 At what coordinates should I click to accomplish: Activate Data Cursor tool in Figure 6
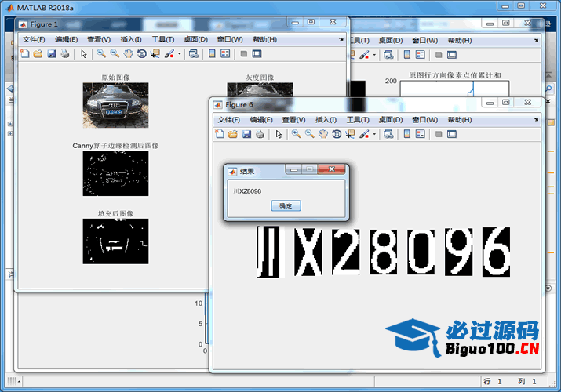pyautogui.click(x=350, y=134)
